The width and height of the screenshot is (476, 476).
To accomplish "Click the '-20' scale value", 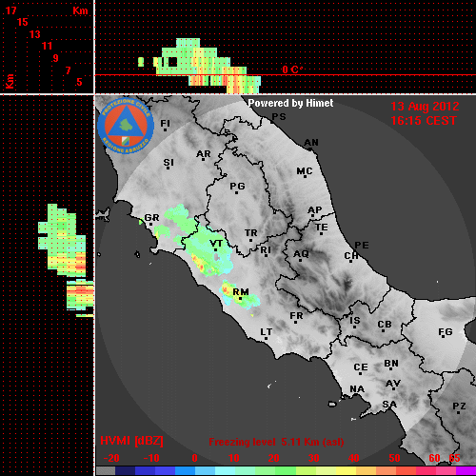I will pyautogui.click(x=111, y=458).
